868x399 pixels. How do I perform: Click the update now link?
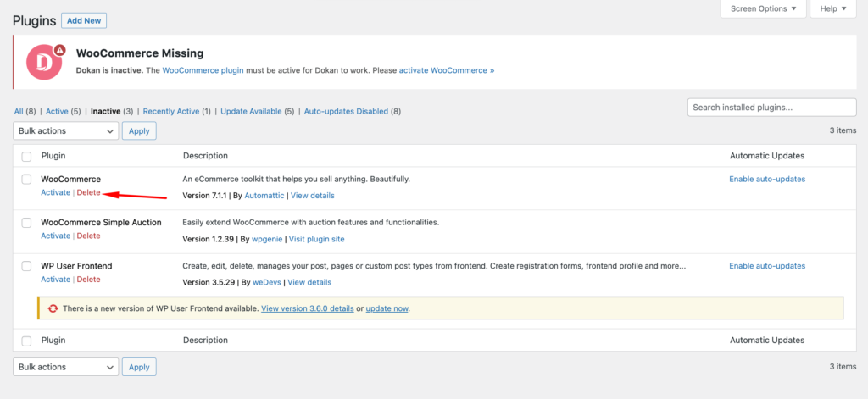click(387, 309)
